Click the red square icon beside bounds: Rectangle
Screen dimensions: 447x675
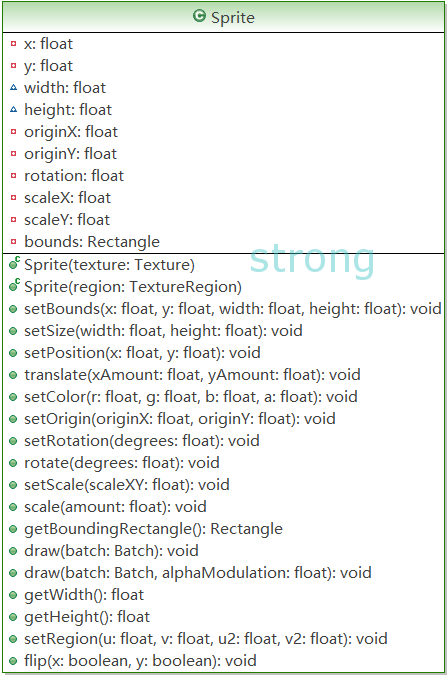(13, 242)
